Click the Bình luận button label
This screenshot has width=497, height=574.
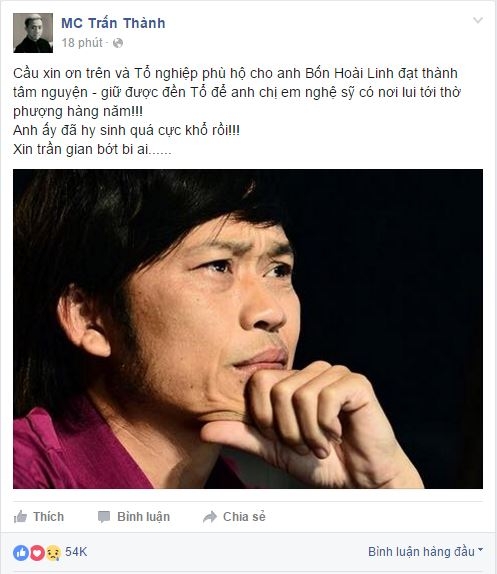[143, 517]
